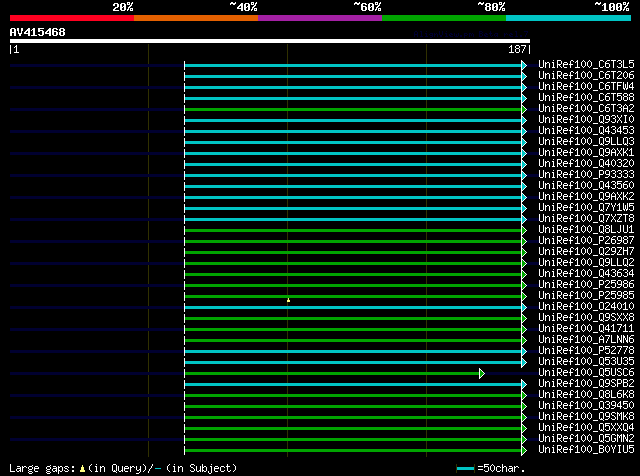Screen dimensions: 640x476
Task: Click the query end position 187 label
Action: tap(519, 49)
